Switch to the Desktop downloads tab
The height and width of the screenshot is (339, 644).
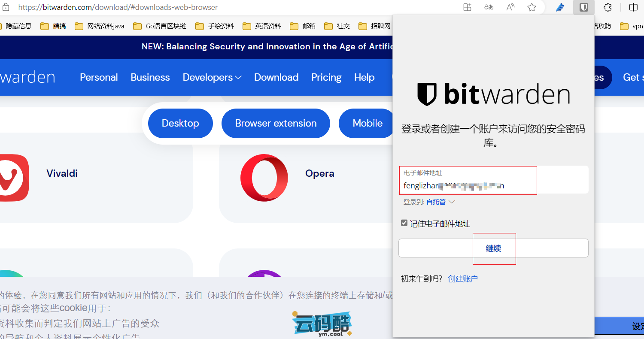[180, 123]
